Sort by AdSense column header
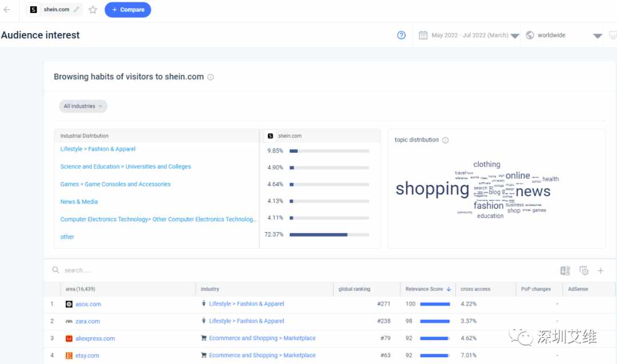The width and height of the screenshot is (617, 364). pos(578,289)
